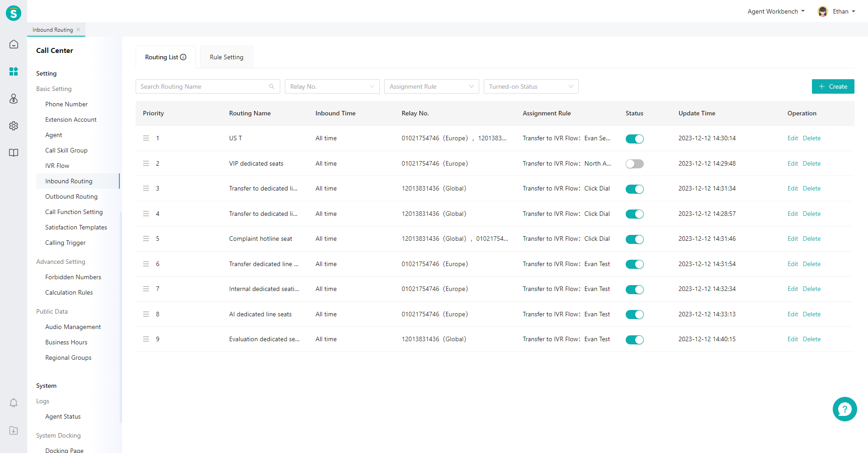868x453 pixels.
Task: Grab the drag handle for priority 3 row
Action: coord(146,188)
